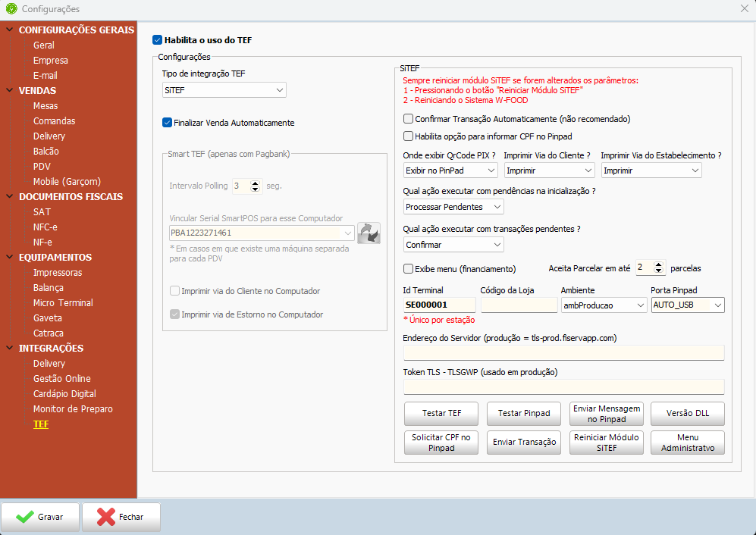Collapse the EQUIPAMENTOS tree section

[x=9, y=257]
